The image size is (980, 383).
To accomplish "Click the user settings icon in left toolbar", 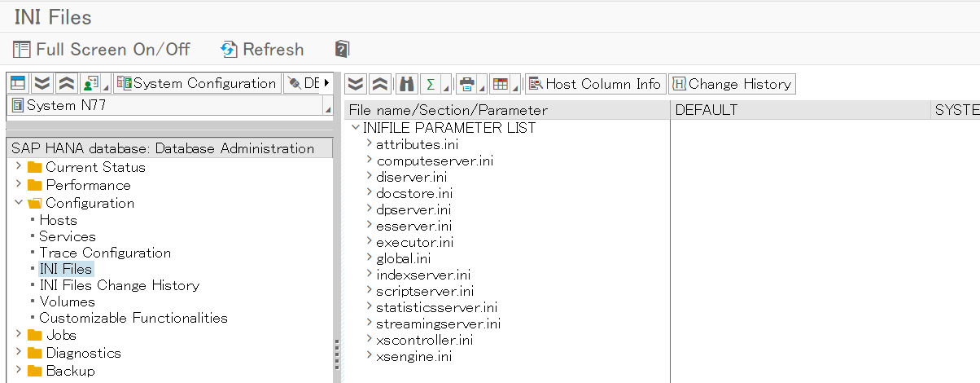I will pyautogui.click(x=91, y=83).
